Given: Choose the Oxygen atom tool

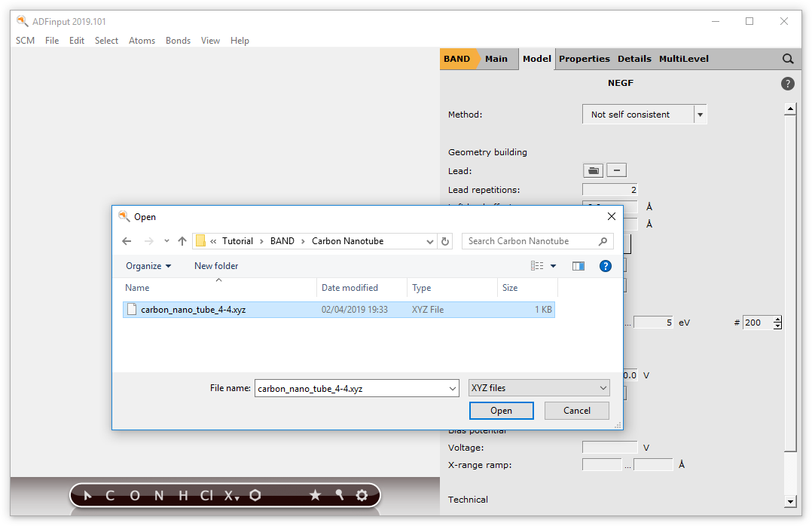Looking at the screenshot, I should pyautogui.click(x=135, y=495).
